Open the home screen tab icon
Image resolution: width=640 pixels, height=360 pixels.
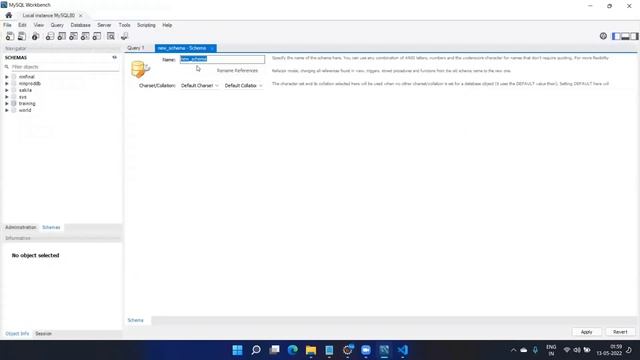click(x=9, y=15)
